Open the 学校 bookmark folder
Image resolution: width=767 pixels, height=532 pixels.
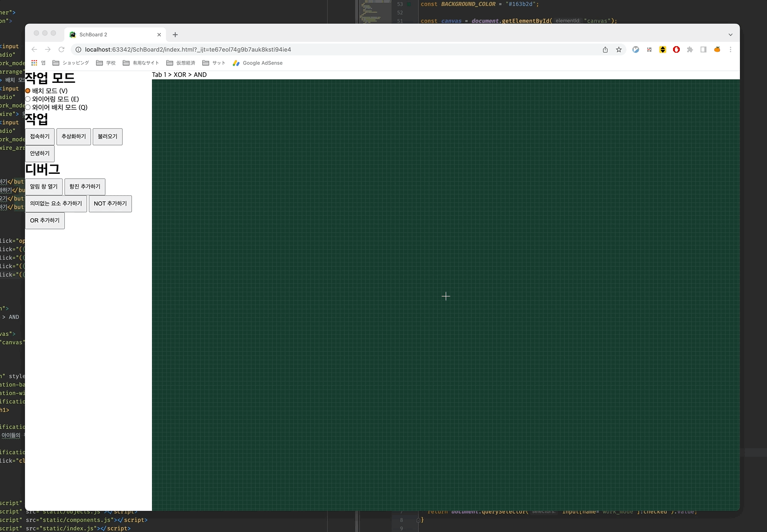click(106, 63)
